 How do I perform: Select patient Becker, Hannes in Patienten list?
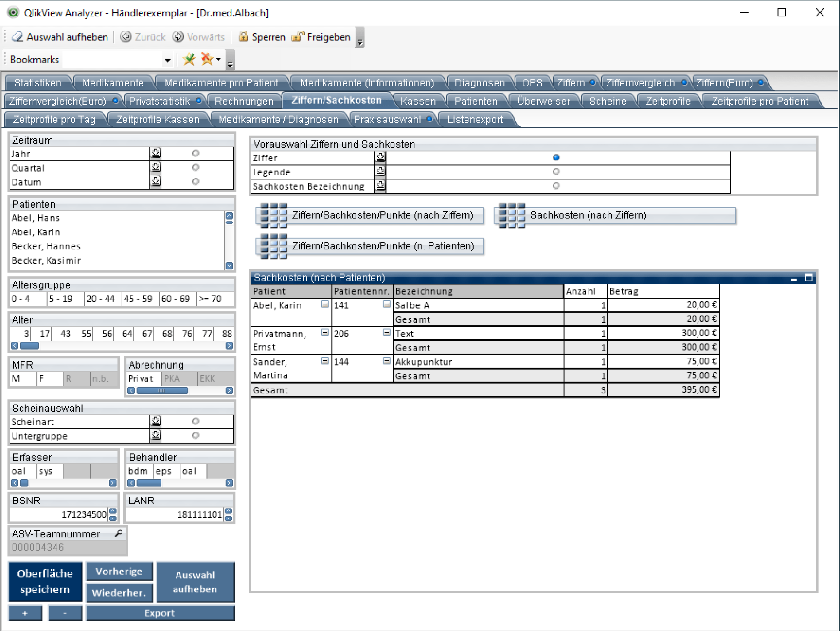coord(46,246)
